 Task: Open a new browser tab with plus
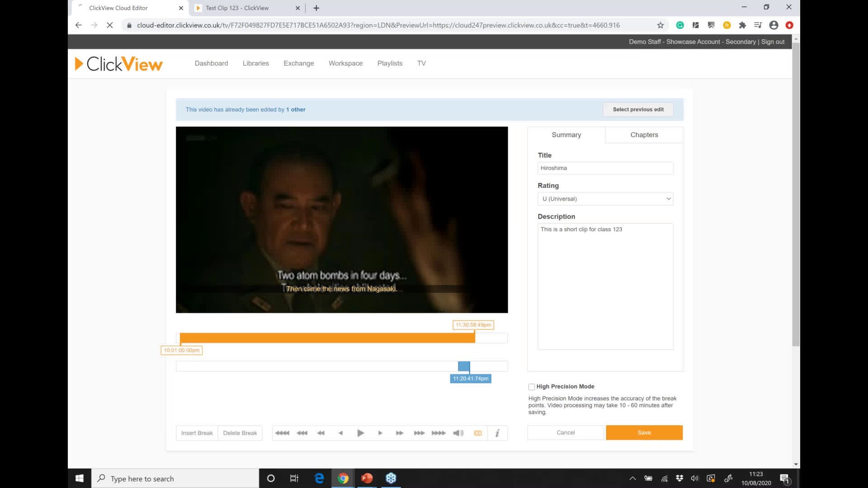pyautogui.click(x=316, y=8)
